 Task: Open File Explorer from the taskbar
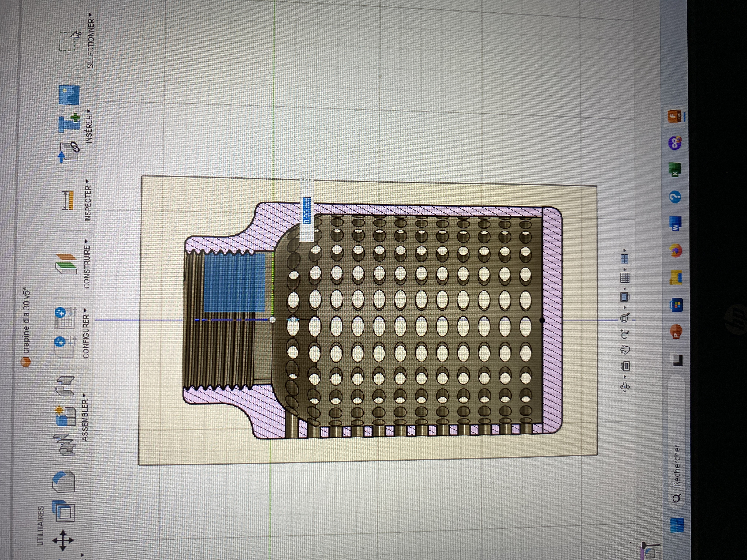pyautogui.click(x=676, y=278)
